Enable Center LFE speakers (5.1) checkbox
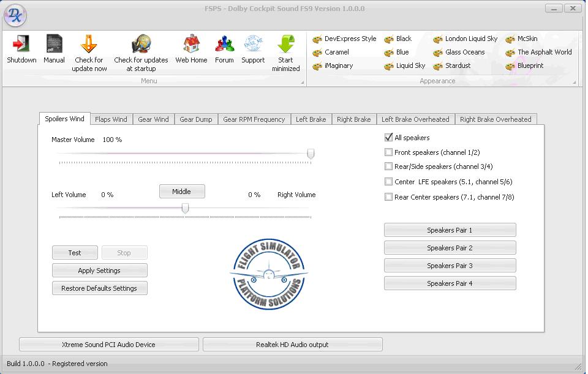Screen dimensions: 588x374 pyautogui.click(x=388, y=182)
